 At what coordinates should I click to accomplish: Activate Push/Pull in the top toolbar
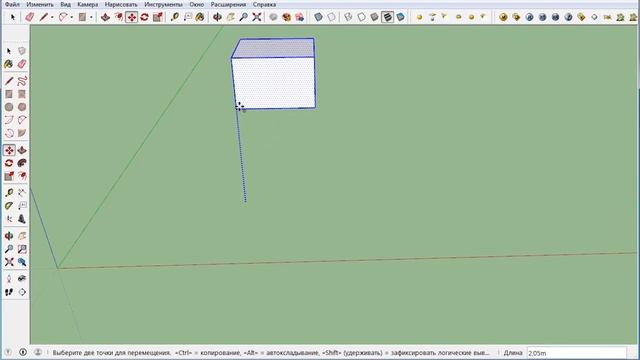coord(105,17)
